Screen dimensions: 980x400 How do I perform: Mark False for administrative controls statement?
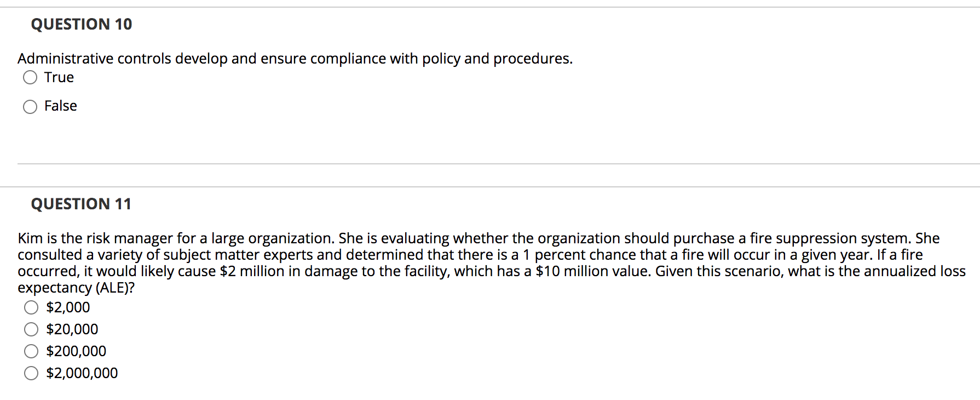click(30, 106)
